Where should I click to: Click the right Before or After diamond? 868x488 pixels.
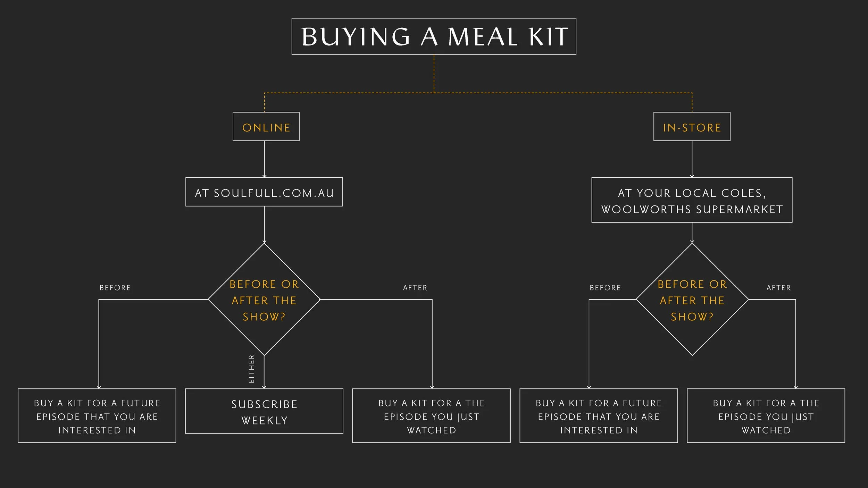[x=692, y=299]
